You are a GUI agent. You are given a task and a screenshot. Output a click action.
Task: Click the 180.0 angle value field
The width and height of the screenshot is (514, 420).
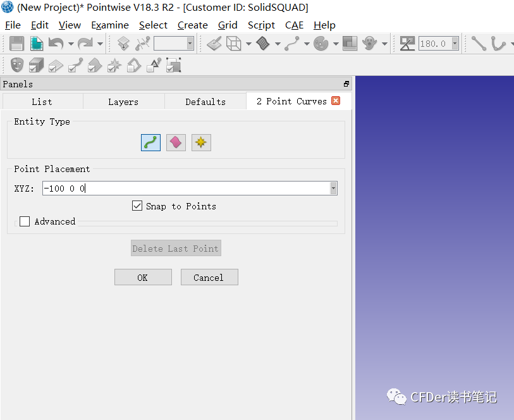coord(435,44)
